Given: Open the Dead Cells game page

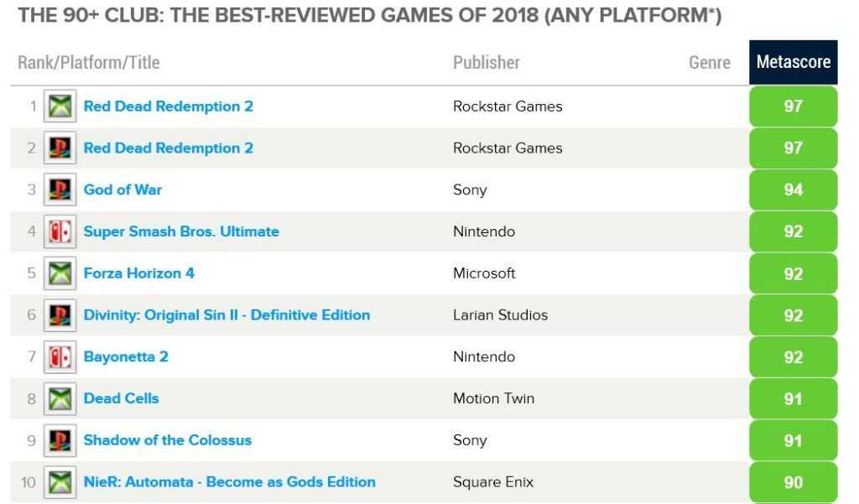Looking at the screenshot, I should click(x=121, y=398).
